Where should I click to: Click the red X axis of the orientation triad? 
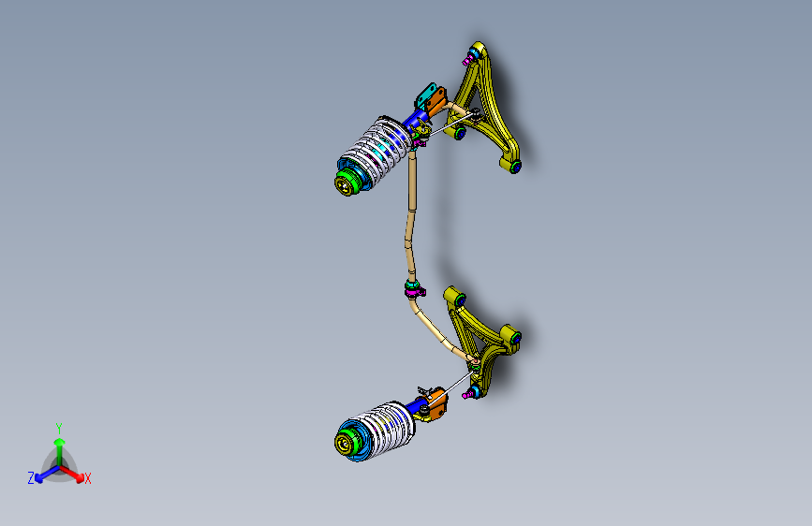(x=72, y=474)
